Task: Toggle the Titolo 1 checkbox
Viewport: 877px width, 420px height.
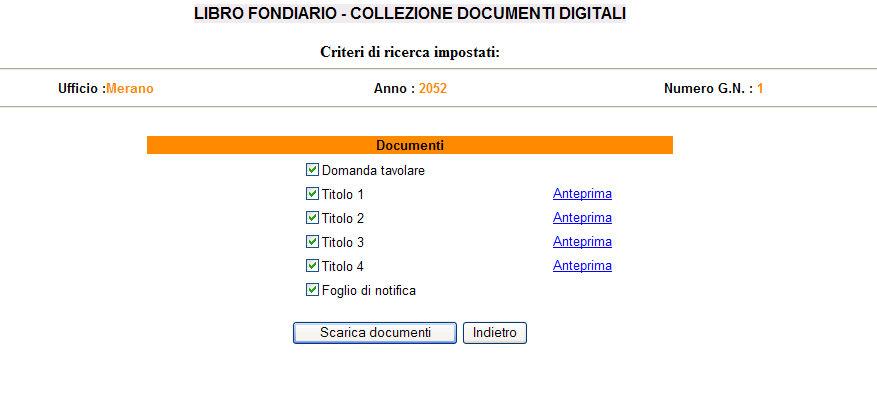Action: point(312,194)
